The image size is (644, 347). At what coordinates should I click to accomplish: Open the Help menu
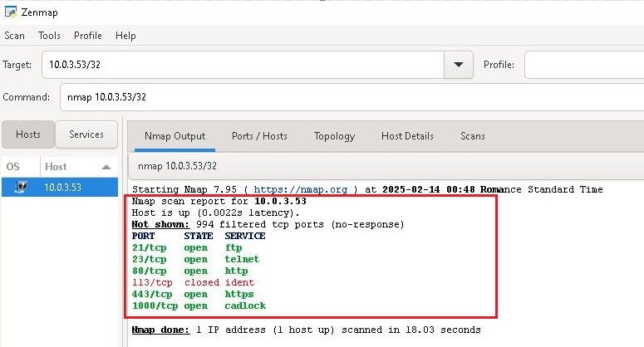[x=125, y=36]
